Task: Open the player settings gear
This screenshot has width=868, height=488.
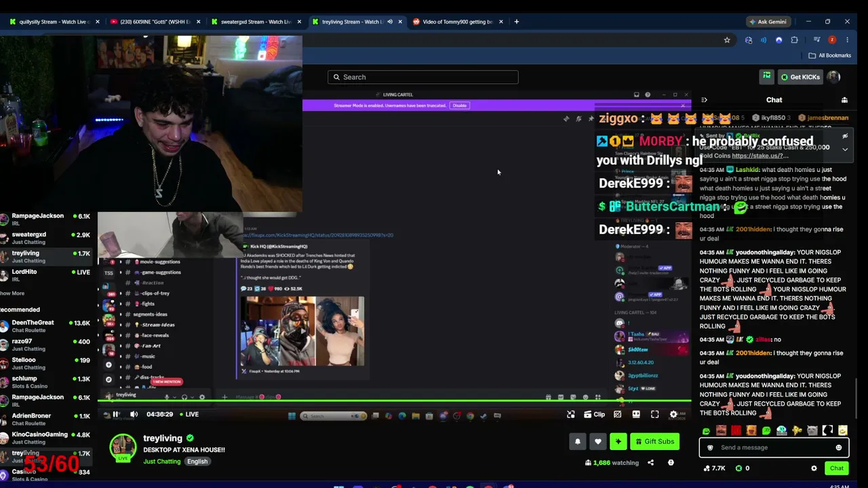Action: [x=673, y=414]
